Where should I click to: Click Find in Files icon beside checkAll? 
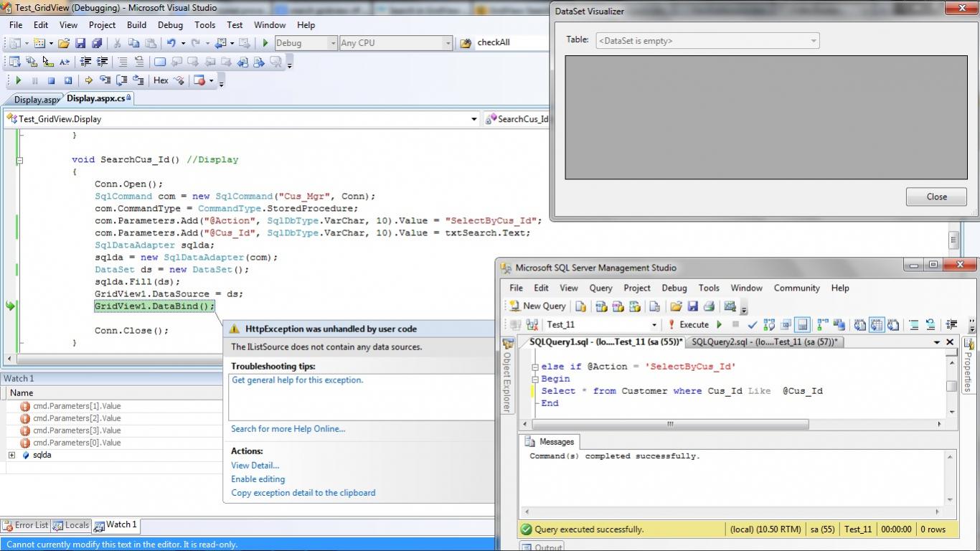(x=465, y=43)
